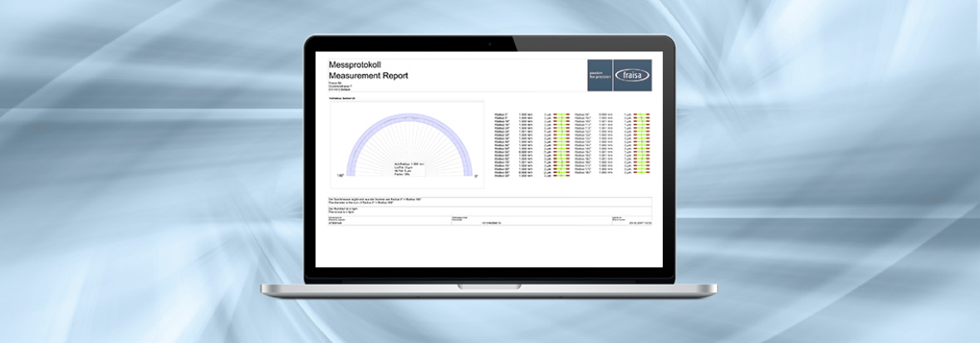Click the Fraisa logo in the report header
980x343 pixels.
coord(634,76)
